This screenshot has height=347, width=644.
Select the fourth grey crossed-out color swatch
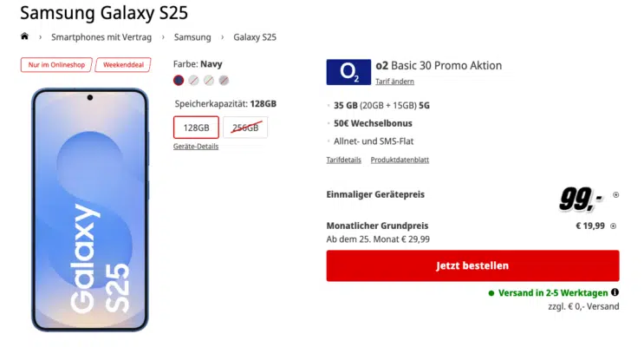(224, 80)
